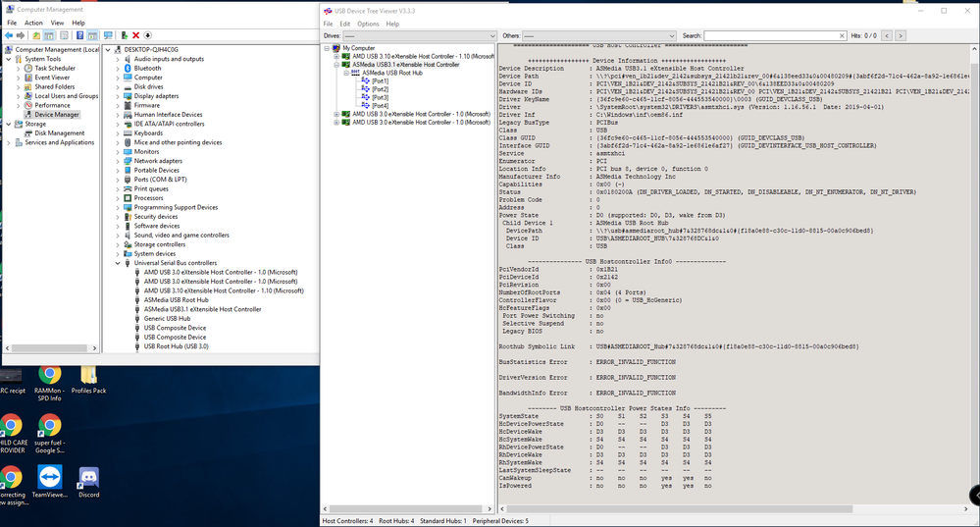
Task: Click the Scan for hardware changes monitor icon
Action: pyautogui.click(x=108, y=35)
